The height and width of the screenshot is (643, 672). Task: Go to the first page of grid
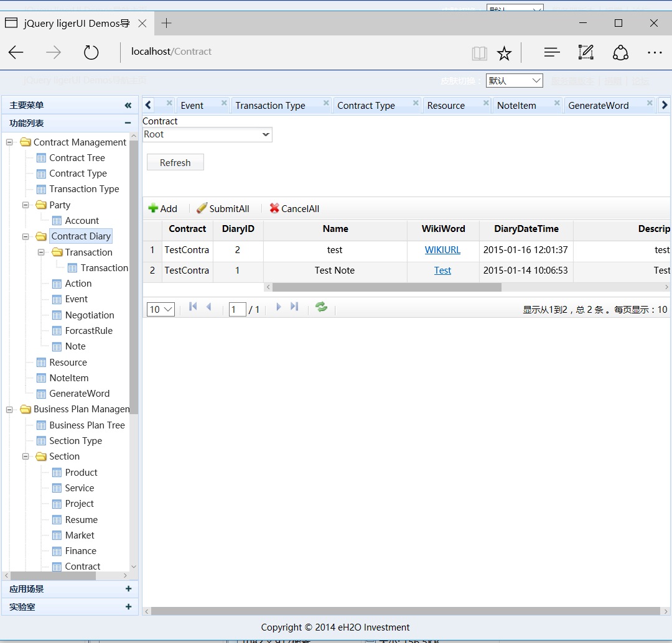click(193, 307)
